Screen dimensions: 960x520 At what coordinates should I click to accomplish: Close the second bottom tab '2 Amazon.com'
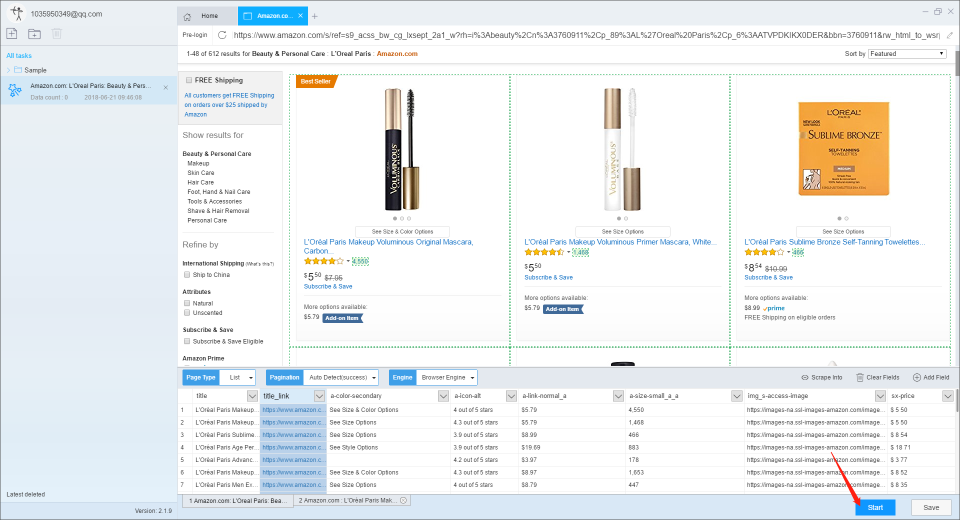click(403, 500)
